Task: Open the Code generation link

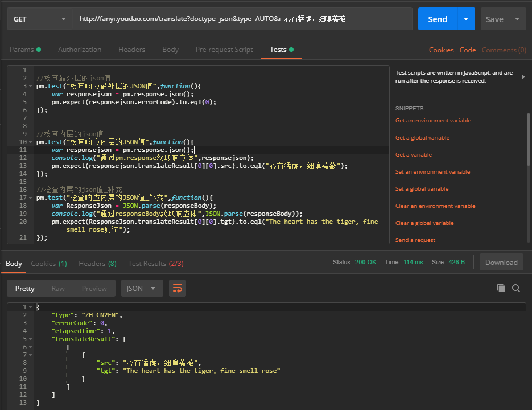Action: 468,50
